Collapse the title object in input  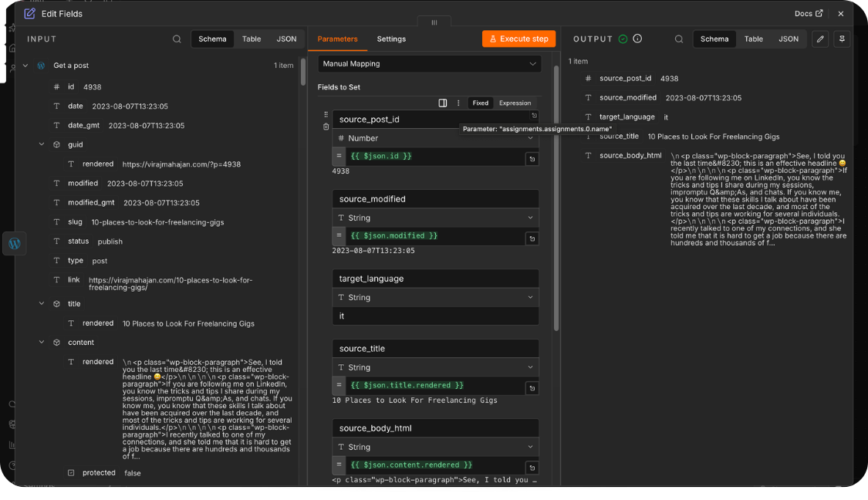(42, 303)
